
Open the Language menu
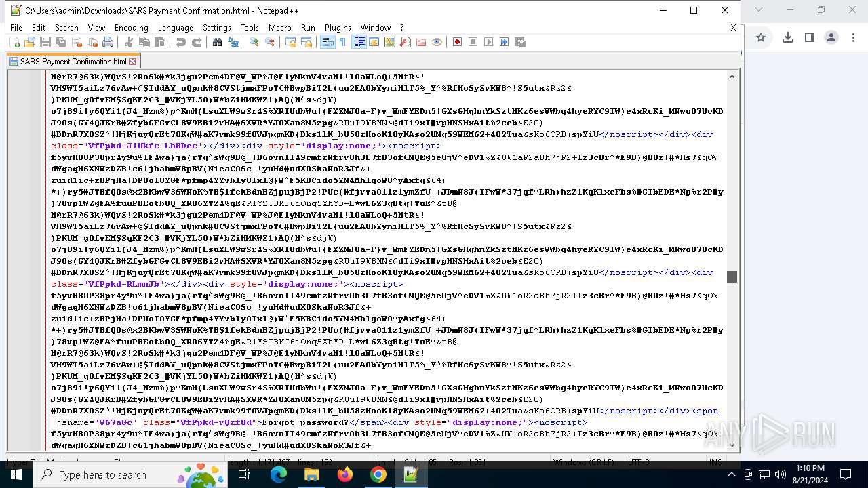point(176,28)
